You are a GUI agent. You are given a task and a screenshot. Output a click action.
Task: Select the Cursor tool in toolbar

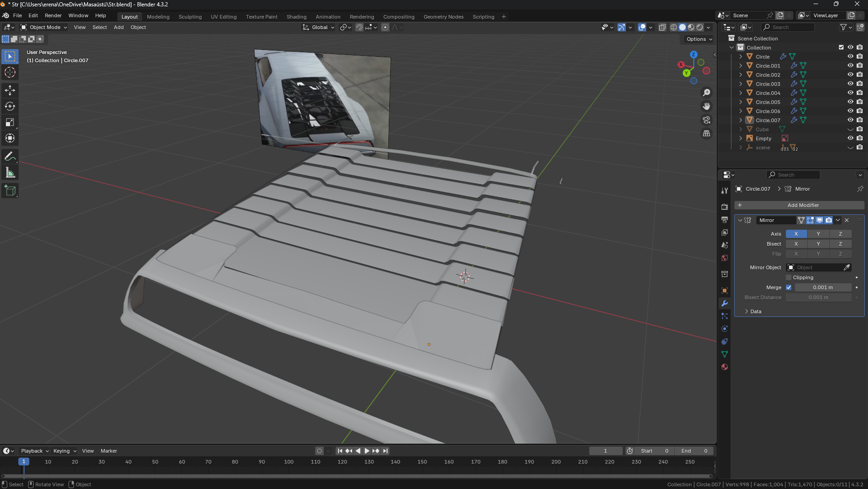pyautogui.click(x=10, y=72)
